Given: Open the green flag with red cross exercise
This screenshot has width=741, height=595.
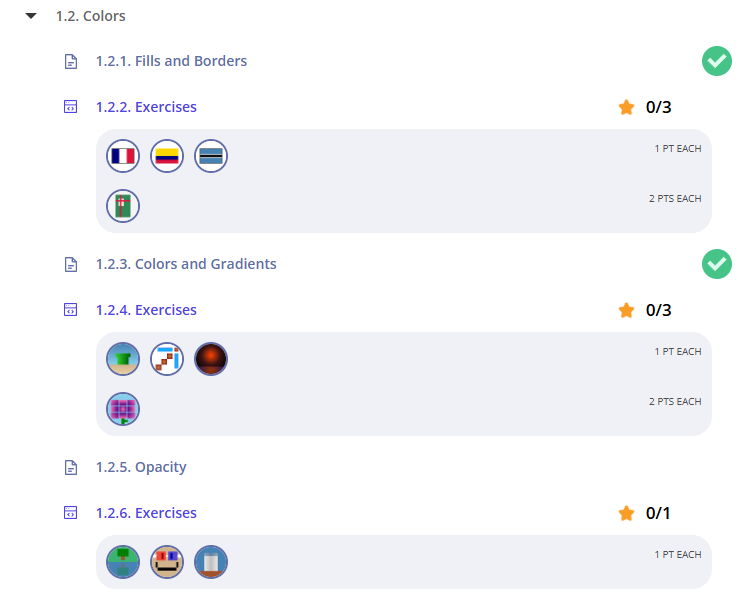Looking at the screenshot, I should pyautogui.click(x=123, y=206).
